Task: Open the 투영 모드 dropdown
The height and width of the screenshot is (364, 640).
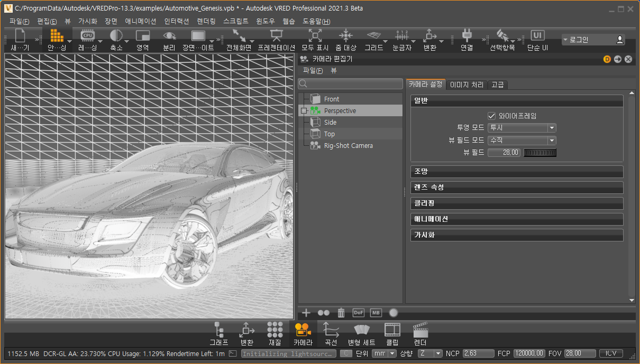Action: tap(522, 128)
